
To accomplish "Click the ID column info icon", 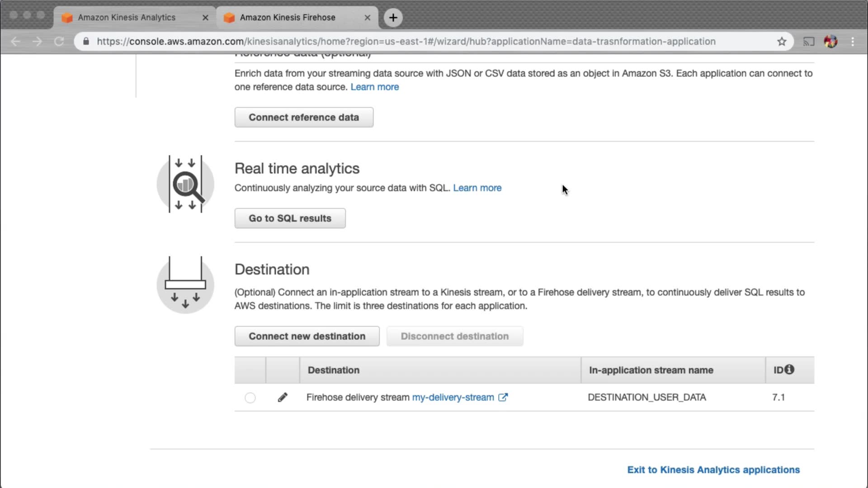I will coord(789,370).
